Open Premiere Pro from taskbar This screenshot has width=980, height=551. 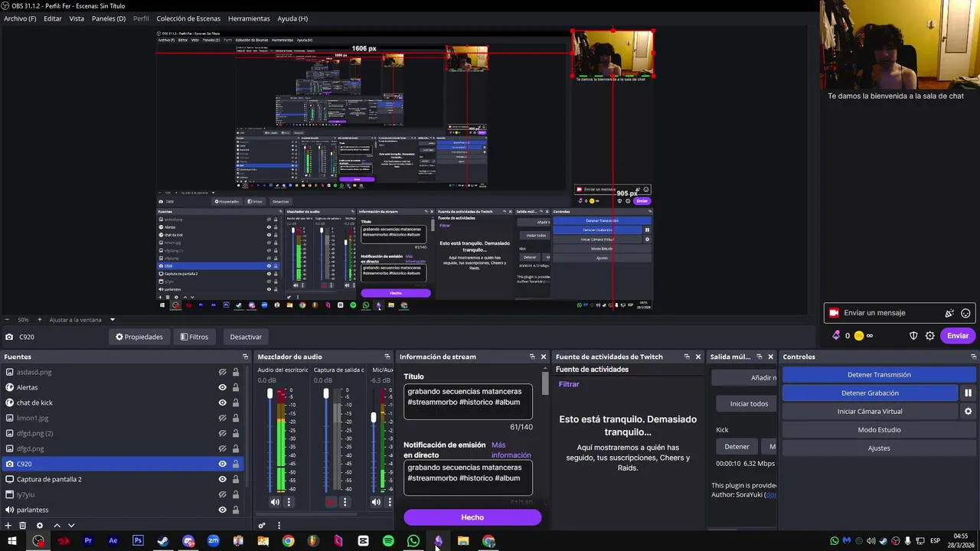[88, 541]
